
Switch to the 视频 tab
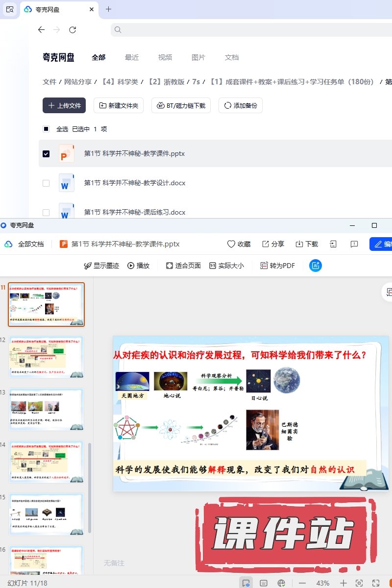tap(165, 57)
